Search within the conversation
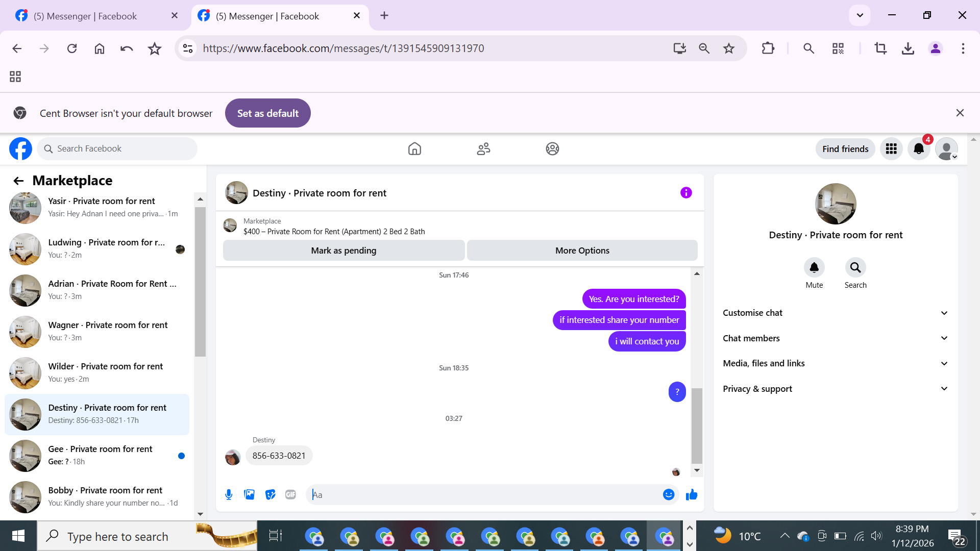The width and height of the screenshot is (980, 551). pos(855,267)
